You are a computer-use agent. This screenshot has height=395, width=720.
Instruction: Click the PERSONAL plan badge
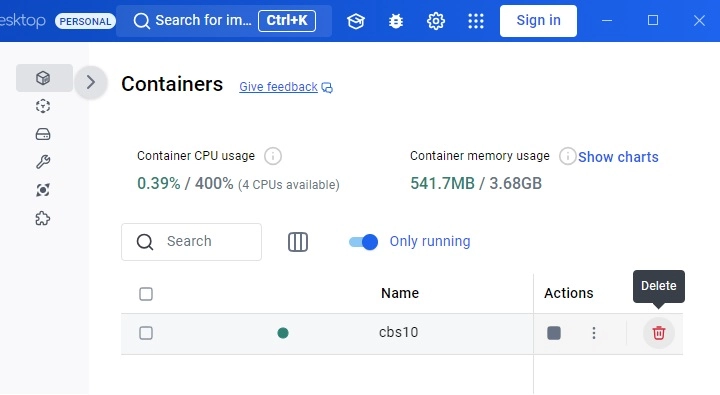tap(85, 21)
